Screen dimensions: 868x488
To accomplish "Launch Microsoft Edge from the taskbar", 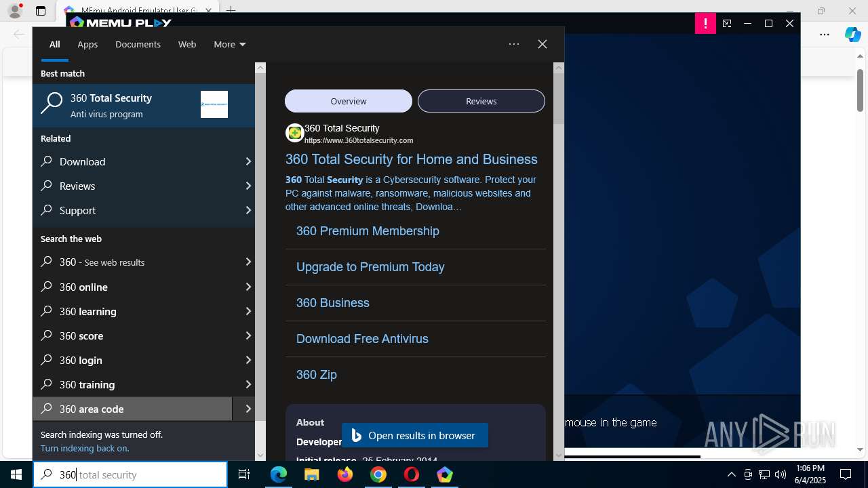I will (279, 474).
